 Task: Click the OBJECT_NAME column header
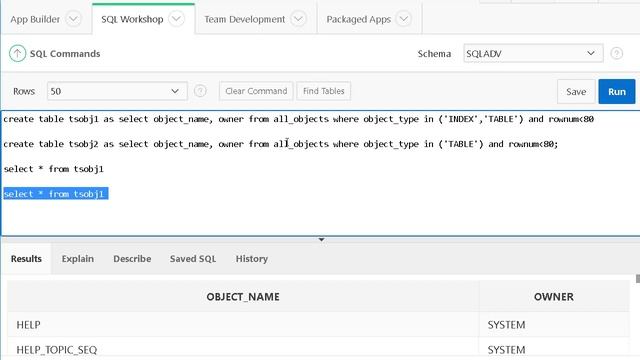(243, 297)
